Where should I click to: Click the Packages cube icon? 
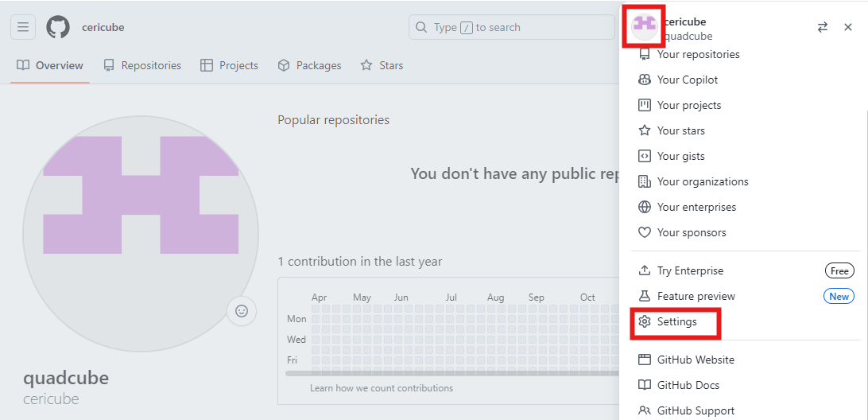click(x=284, y=65)
